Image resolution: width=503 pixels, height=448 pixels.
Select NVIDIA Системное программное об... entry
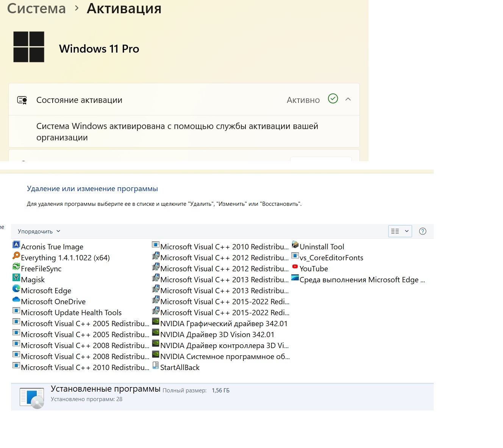pyautogui.click(x=225, y=356)
